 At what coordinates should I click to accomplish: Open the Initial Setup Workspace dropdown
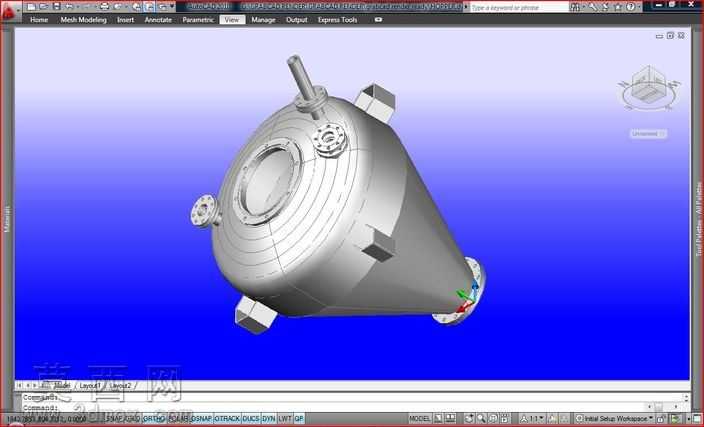click(x=614, y=418)
